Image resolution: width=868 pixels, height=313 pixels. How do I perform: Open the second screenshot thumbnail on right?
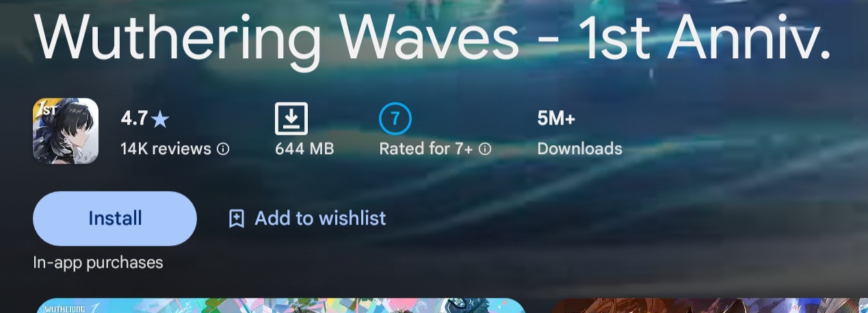coord(709,305)
